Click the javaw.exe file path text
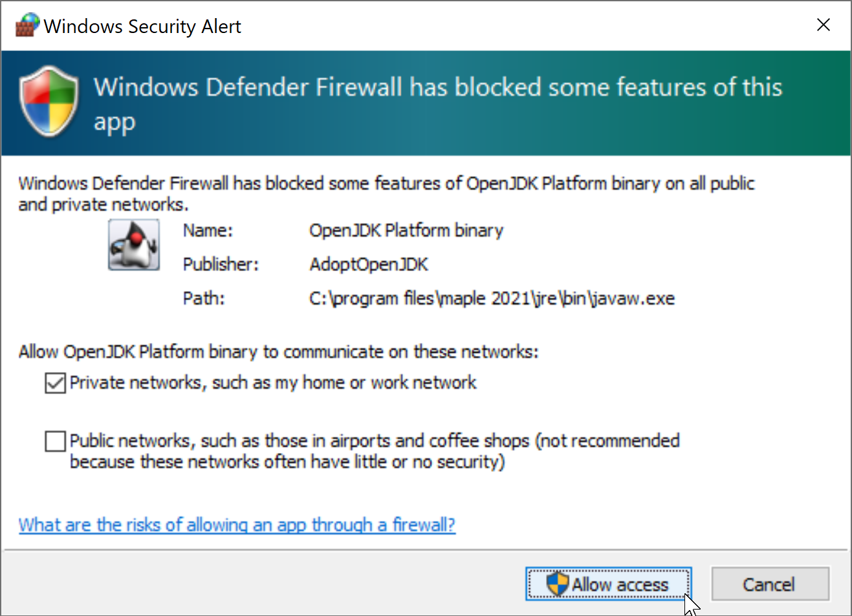The height and width of the screenshot is (616, 852). (492, 298)
